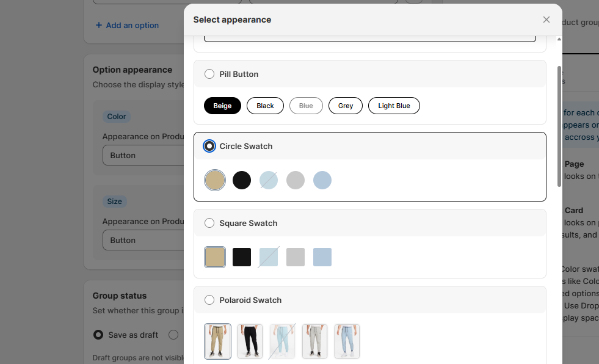599x364 pixels.
Task: Pick the grey circle swatch
Action: click(x=296, y=180)
